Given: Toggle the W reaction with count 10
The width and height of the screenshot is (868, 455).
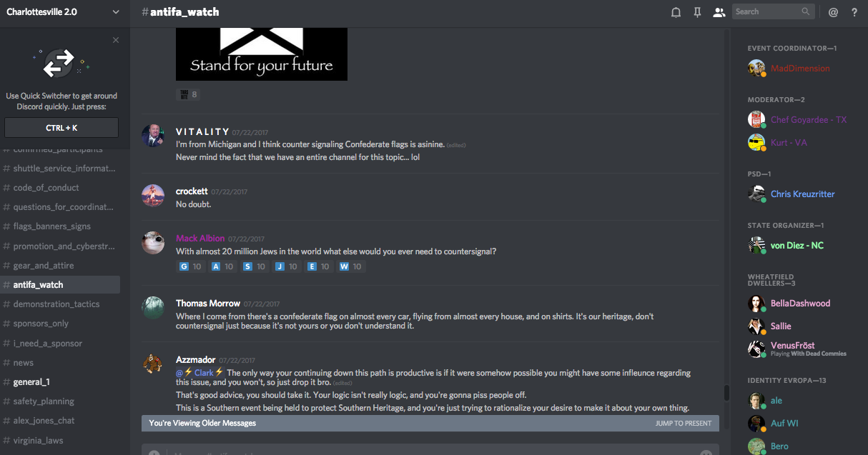Looking at the screenshot, I should pos(350,266).
